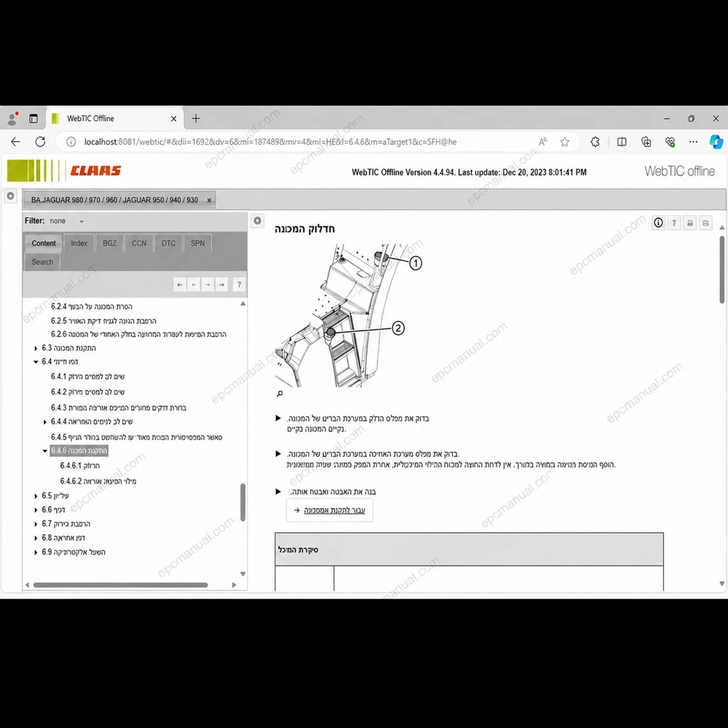The image size is (728, 728).
Task: Toggle navigation pane button beside the page title
Action: coord(257,221)
